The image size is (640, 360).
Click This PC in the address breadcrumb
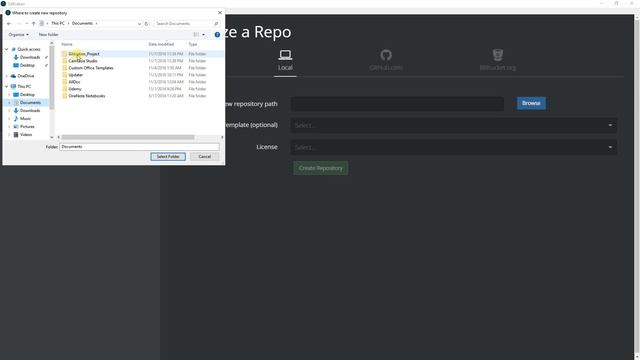58,24
